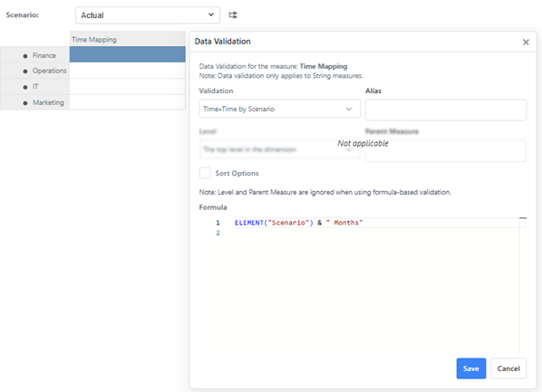Click the Marketing row bullet icon

pos(24,103)
